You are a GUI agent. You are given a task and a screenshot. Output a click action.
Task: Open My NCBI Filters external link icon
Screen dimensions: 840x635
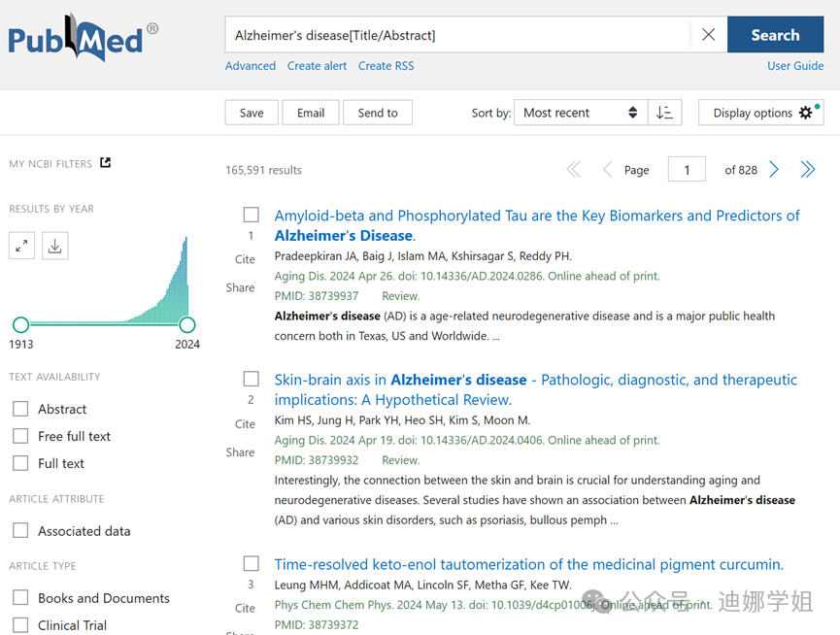point(106,163)
